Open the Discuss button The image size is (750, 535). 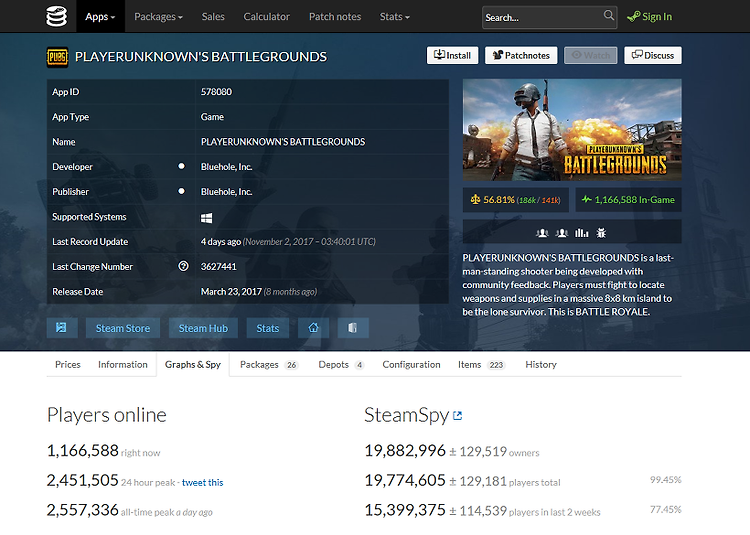click(x=653, y=55)
